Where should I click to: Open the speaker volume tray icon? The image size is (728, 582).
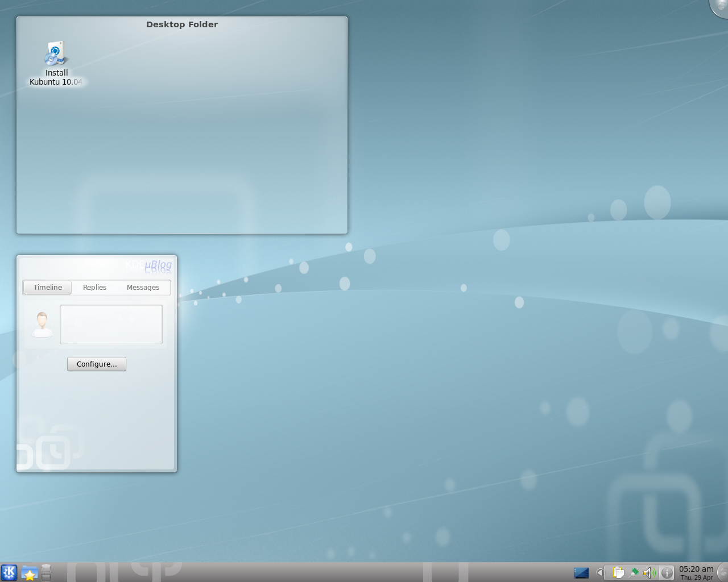coord(650,573)
